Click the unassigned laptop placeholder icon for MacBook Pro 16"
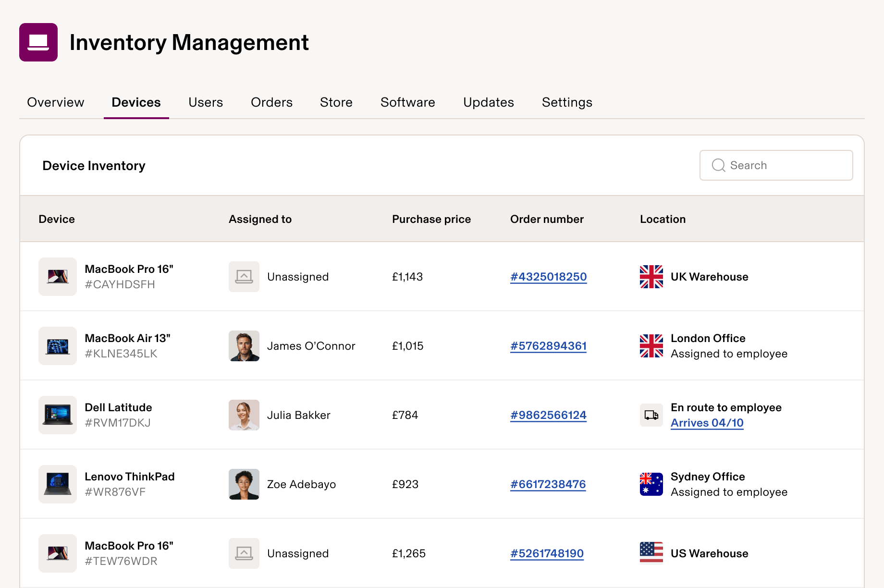Screen dimensions: 884x588 (x=244, y=277)
